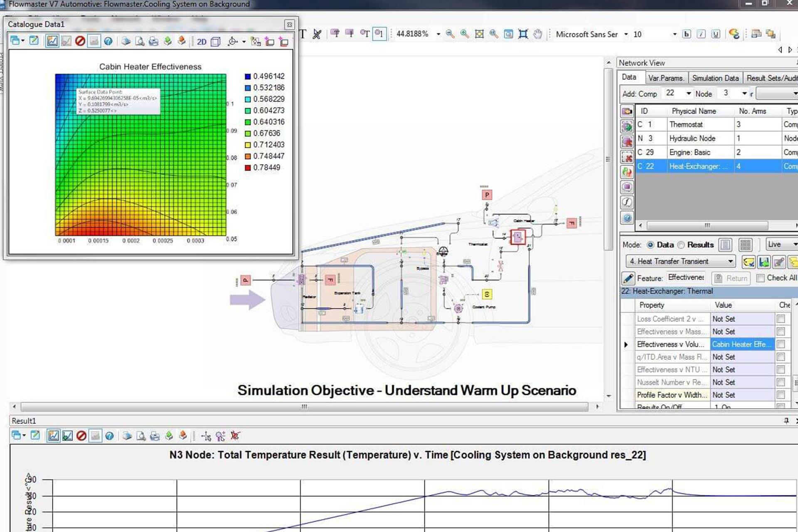This screenshot has height=532, width=798.
Task: Click the red 0.78449 legend color swatch
Action: coord(248,167)
